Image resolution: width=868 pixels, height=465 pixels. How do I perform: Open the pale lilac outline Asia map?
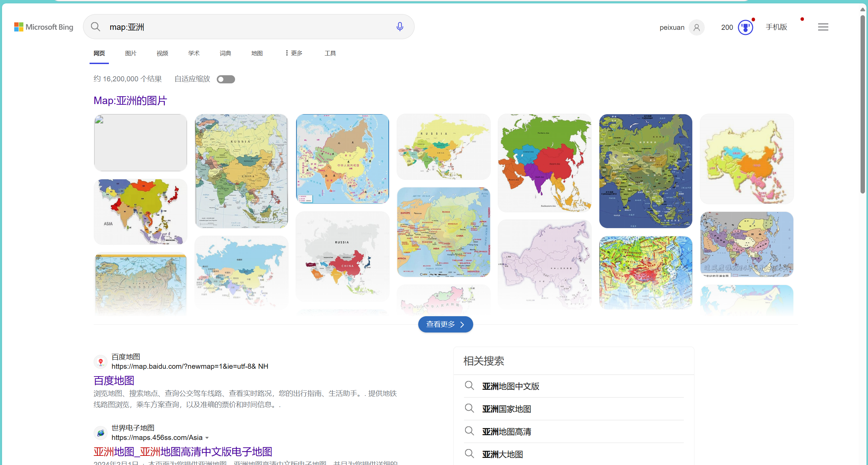(x=544, y=264)
